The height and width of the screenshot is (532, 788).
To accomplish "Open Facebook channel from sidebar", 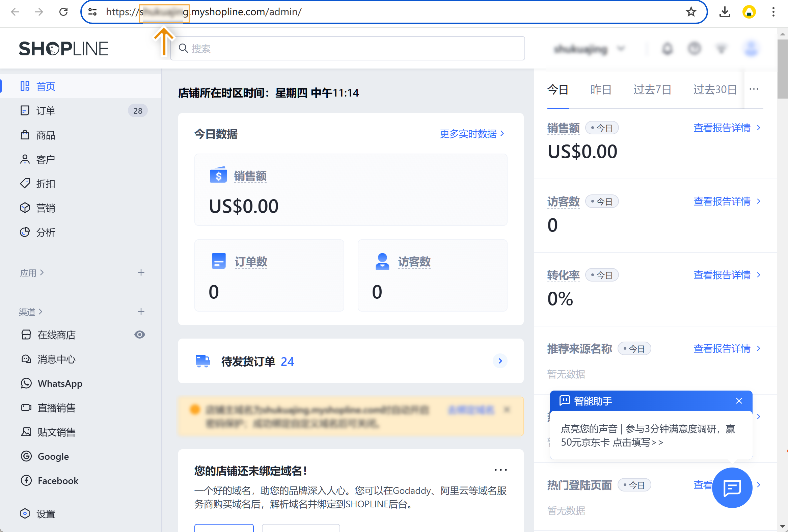I will click(58, 480).
